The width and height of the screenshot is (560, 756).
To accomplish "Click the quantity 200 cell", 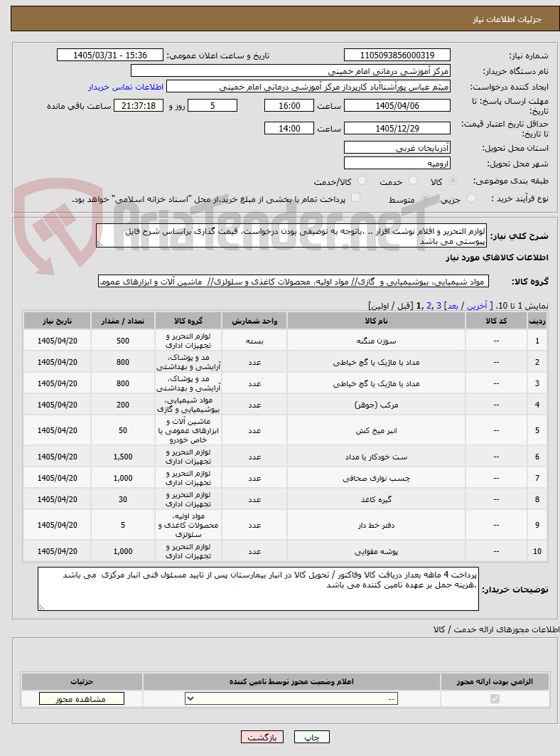I will tap(123, 405).
